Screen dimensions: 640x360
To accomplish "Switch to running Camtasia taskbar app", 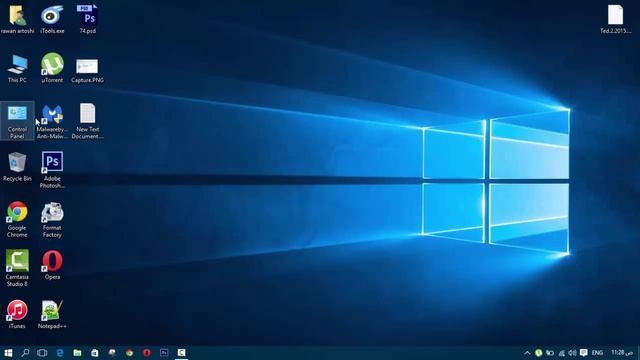I will (181, 353).
